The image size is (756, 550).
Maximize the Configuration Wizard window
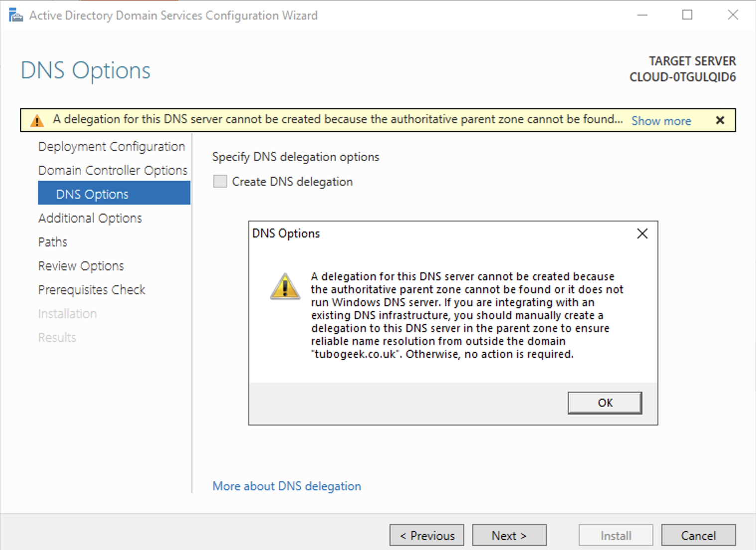click(x=687, y=15)
